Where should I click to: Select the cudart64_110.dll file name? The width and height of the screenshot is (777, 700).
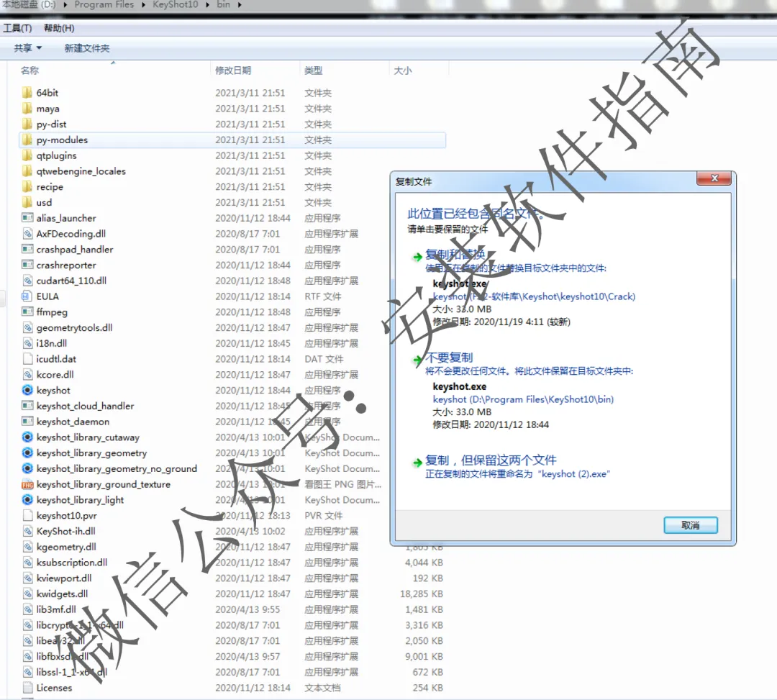[71, 281]
